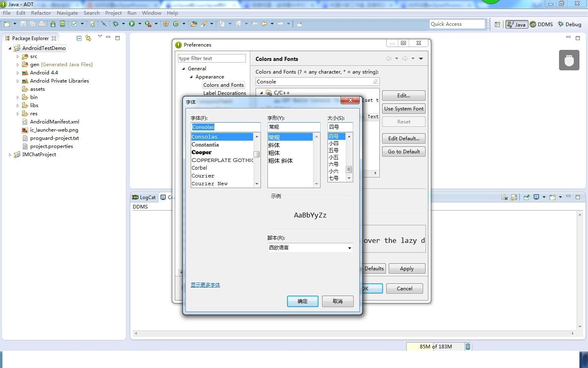Choose 粗体 font style
This screenshot has width=588, height=368.
point(274,153)
